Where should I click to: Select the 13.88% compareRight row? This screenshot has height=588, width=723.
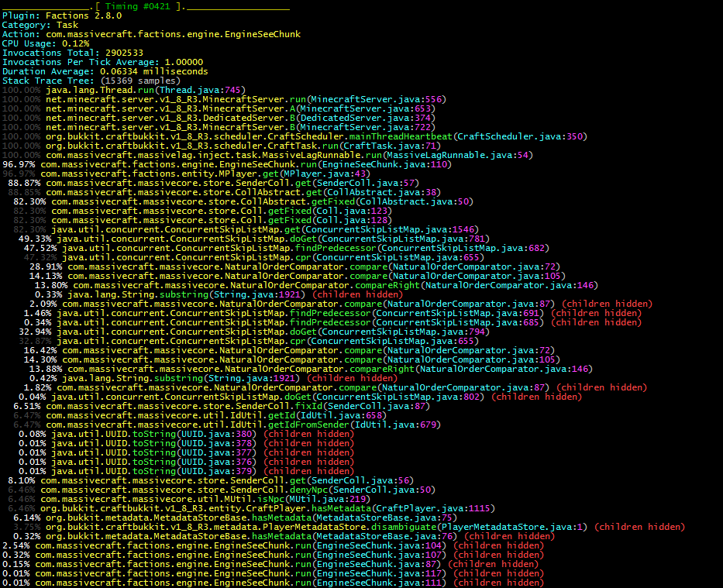(312, 369)
